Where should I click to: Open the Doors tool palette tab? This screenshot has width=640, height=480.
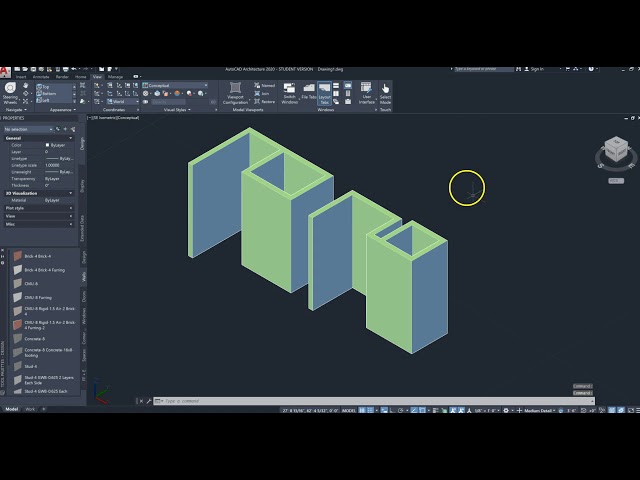(84, 296)
